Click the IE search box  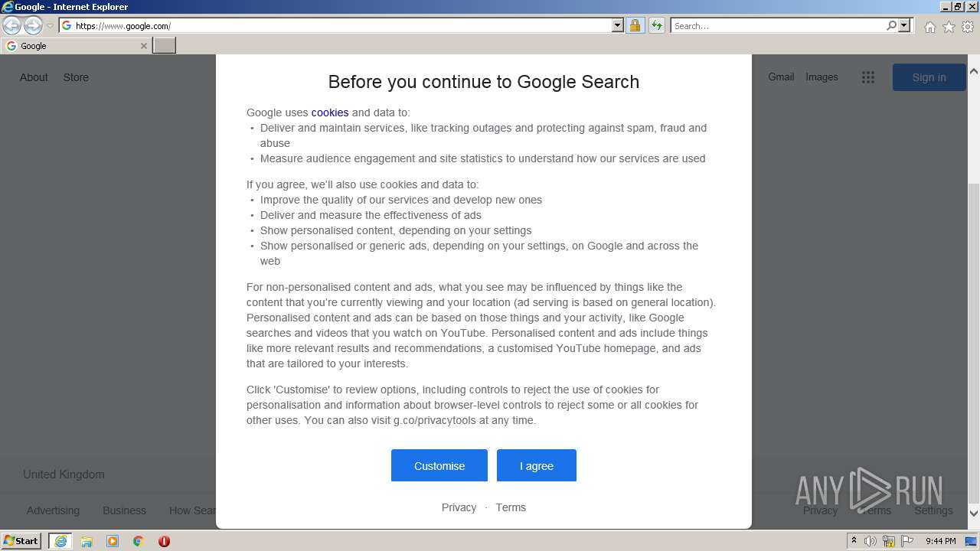(778, 26)
